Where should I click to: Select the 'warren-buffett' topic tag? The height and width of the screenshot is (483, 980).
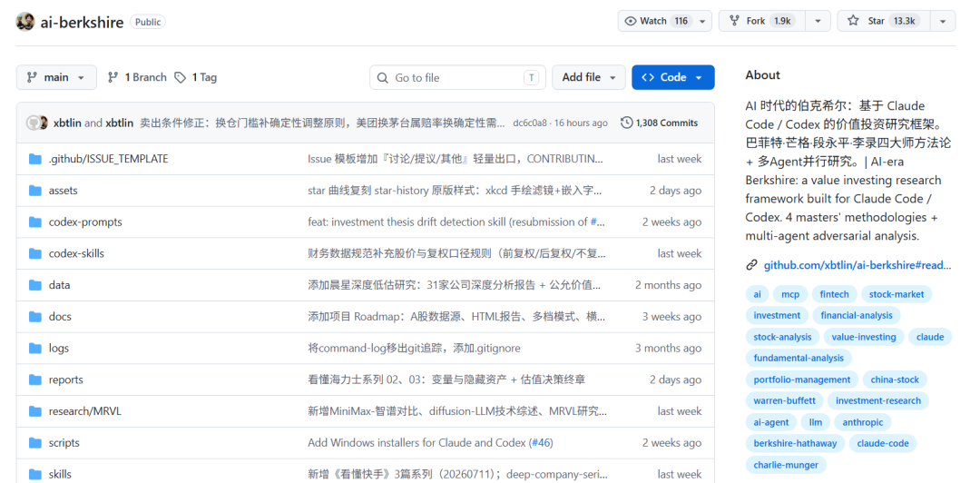(x=784, y=400)
